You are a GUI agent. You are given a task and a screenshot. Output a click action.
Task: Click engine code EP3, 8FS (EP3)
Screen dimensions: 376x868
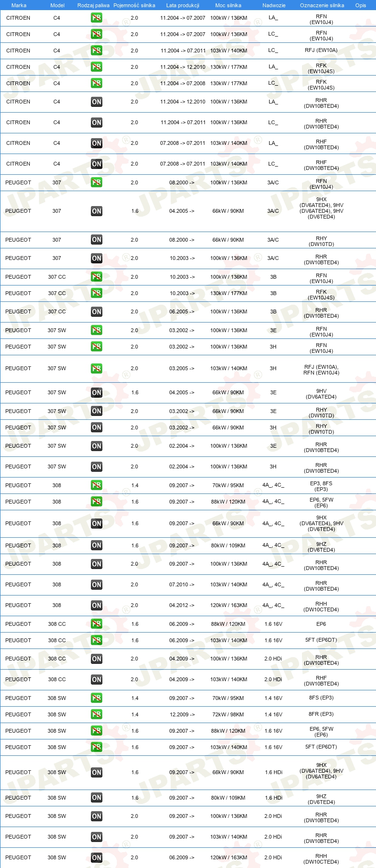pos(321,486)
